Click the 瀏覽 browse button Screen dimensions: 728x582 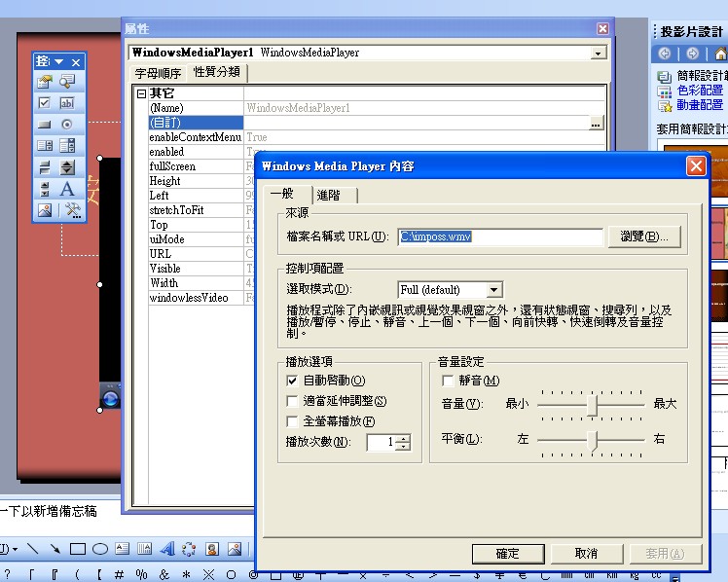[x=644, y=236]
